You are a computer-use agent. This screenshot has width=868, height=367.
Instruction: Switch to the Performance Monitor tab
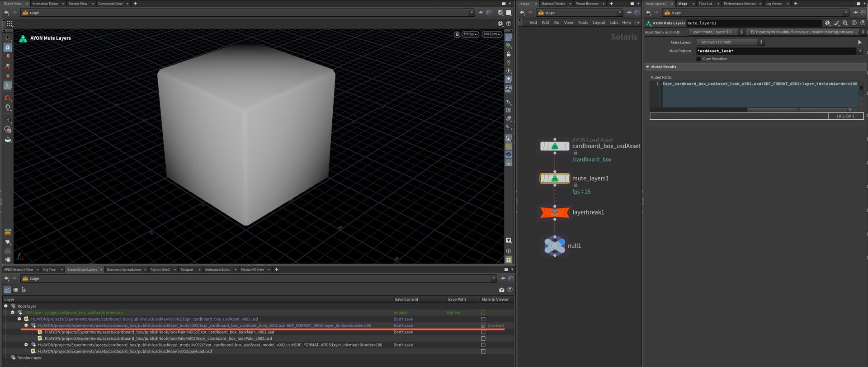click(739, 4)
